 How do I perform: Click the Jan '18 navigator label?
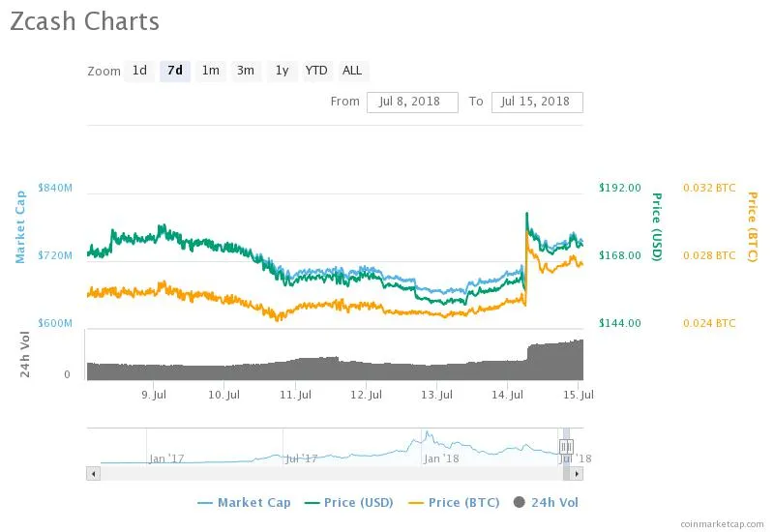(x=441, y=458)
